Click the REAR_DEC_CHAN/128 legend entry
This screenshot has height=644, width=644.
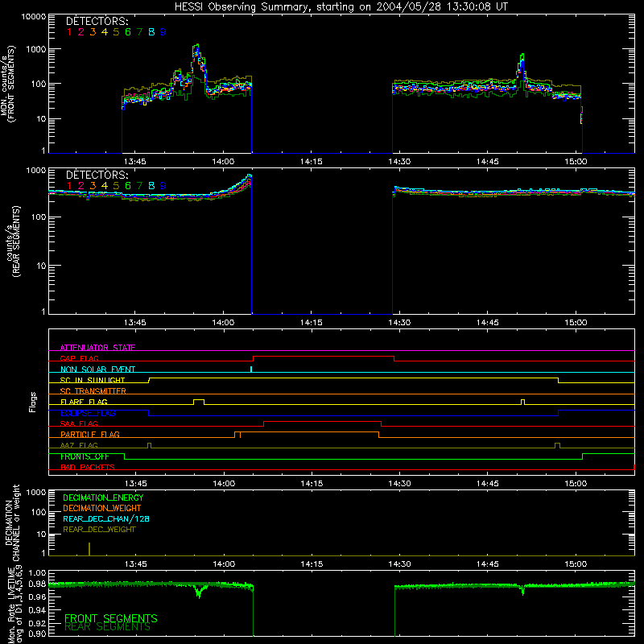[x=106, y=518]
